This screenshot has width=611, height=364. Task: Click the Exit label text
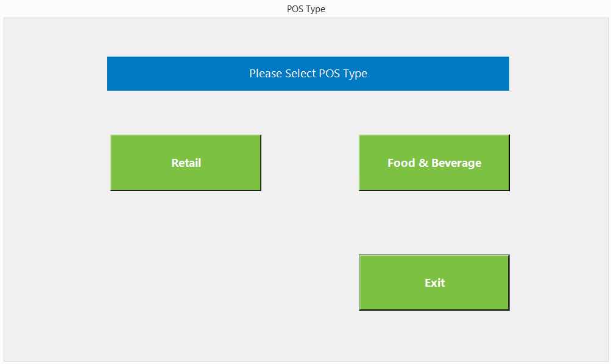(435, 283)
